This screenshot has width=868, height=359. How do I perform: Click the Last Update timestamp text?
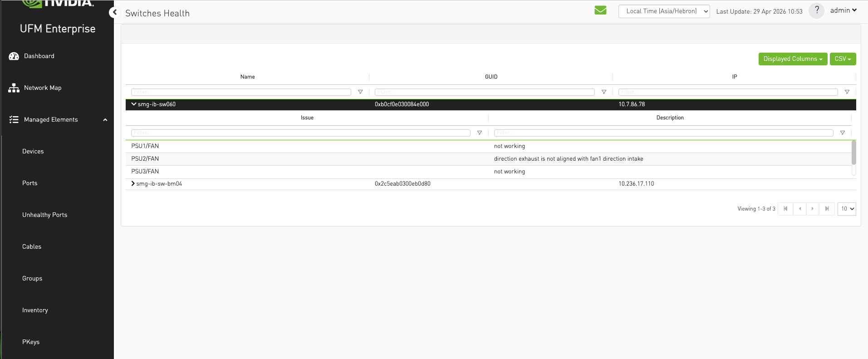pos(759,11)
